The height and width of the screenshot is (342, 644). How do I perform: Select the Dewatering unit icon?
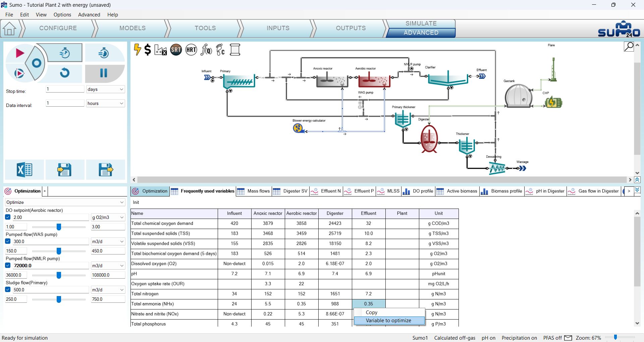click(x=497, y=168)
